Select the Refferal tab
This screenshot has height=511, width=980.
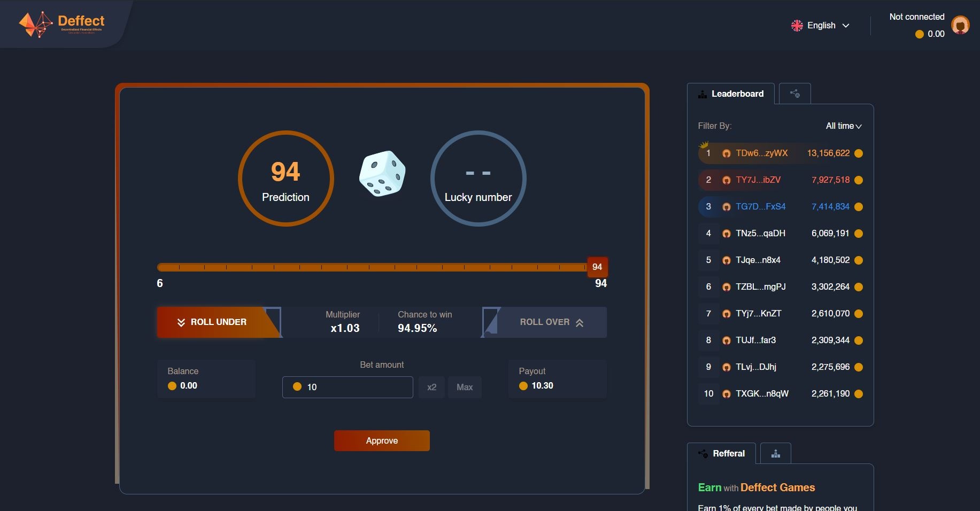pyautogui.click(x=721, y=454)
